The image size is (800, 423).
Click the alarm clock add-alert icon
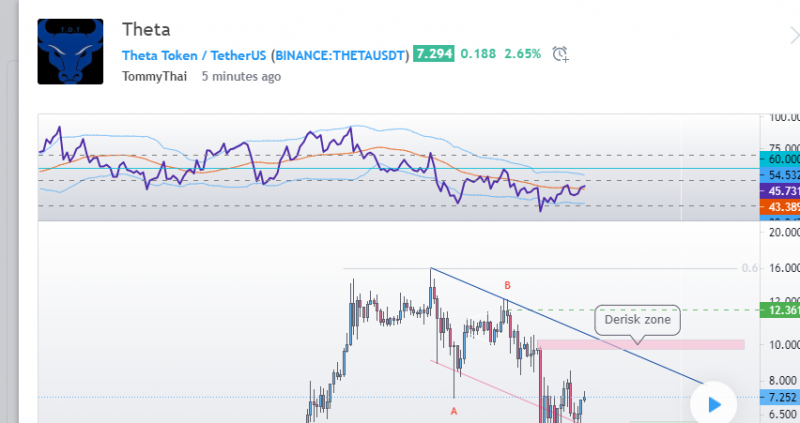point(561,54)
